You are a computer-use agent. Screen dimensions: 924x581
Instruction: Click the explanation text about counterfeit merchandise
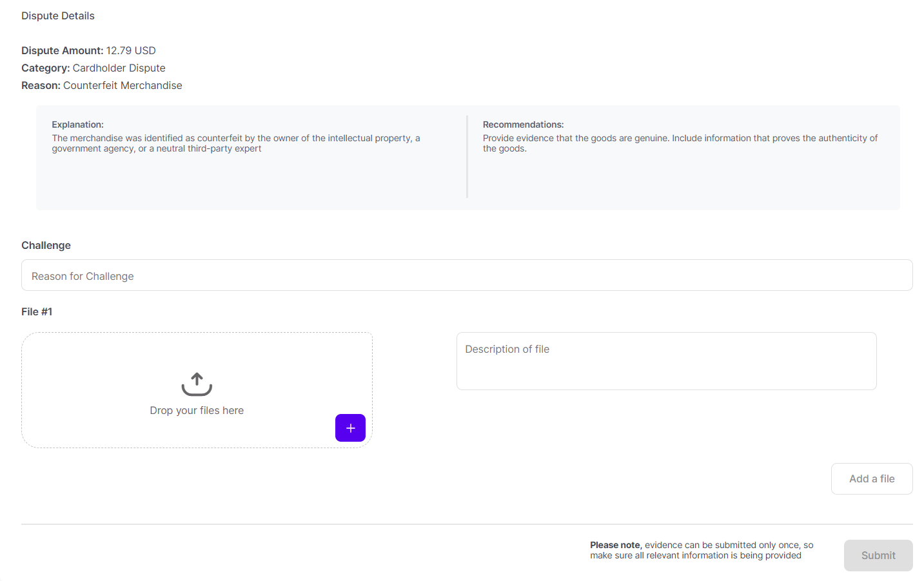pyautogui.click(x=235, y=143)
